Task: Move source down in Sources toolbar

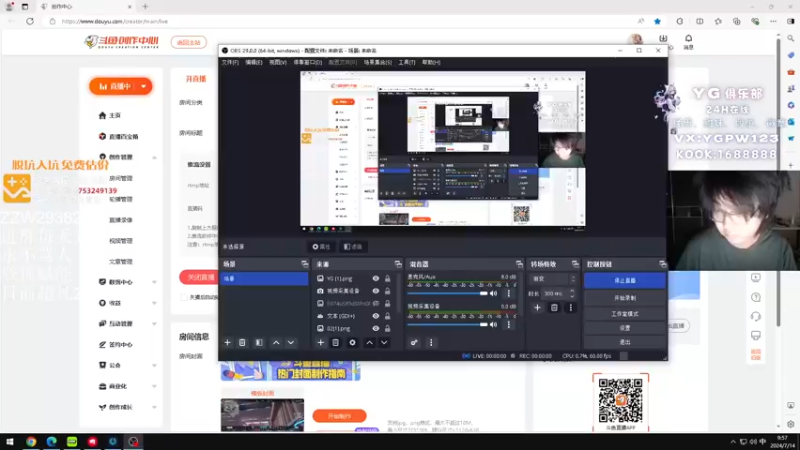Action: click(384, 343)
